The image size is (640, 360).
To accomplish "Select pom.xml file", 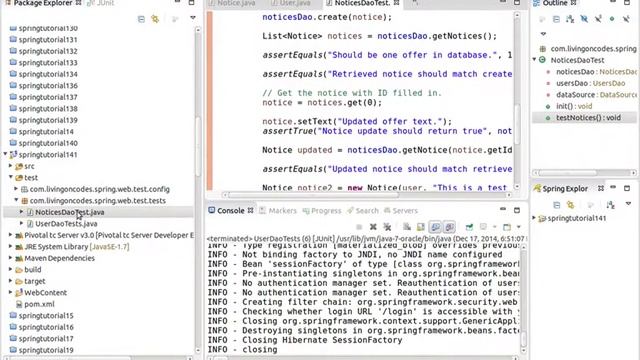I will tap(39, 304).
